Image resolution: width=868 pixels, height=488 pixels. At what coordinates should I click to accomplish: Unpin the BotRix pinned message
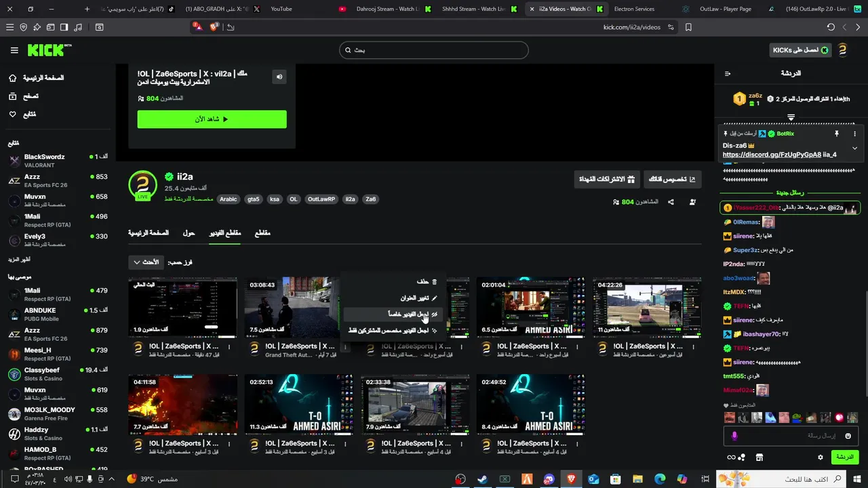836,134
